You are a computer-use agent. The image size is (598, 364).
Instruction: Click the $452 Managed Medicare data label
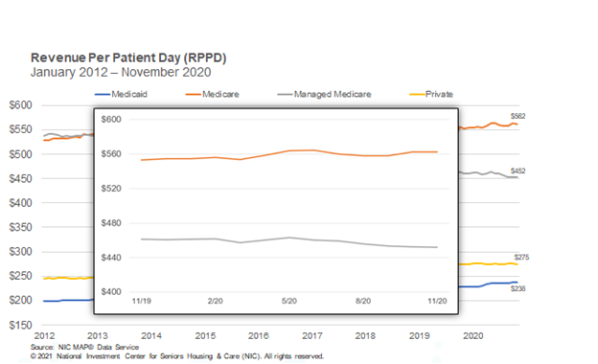click(517, 171)
